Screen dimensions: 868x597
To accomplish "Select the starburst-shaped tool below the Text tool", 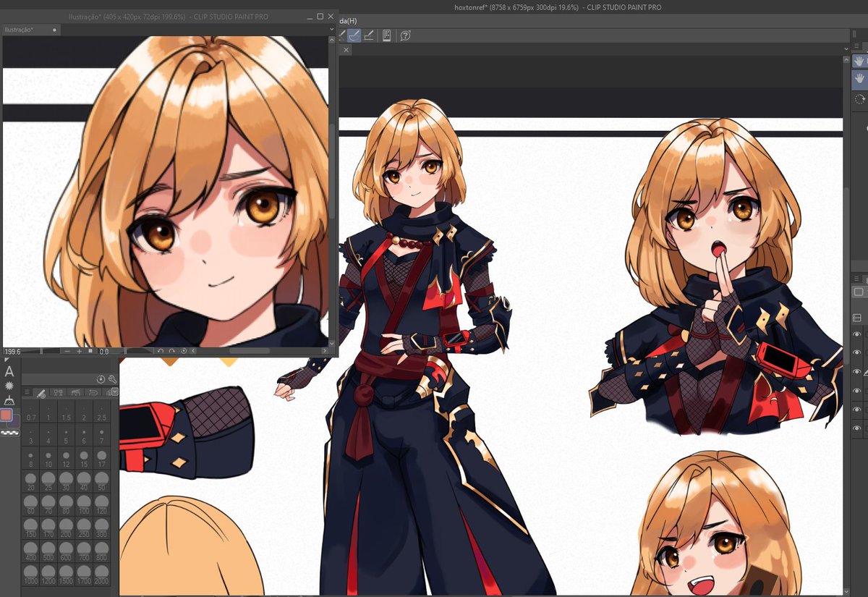I will 9,386.
